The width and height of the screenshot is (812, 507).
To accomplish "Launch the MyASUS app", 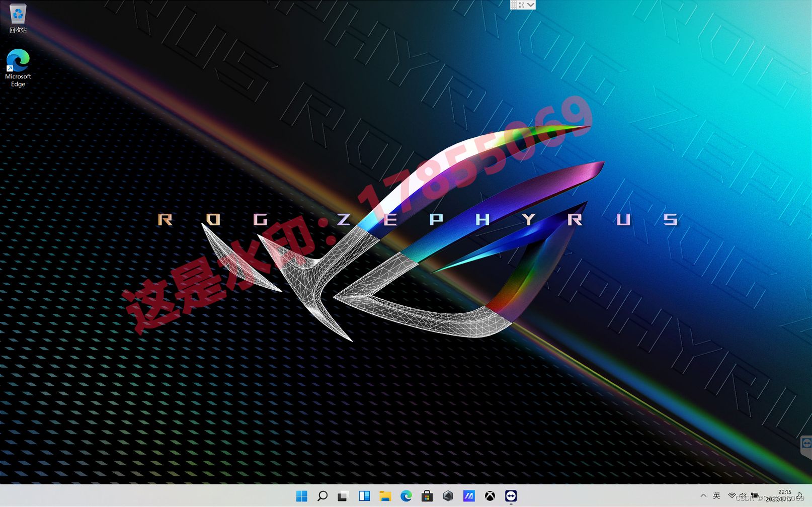I will 468,495.
